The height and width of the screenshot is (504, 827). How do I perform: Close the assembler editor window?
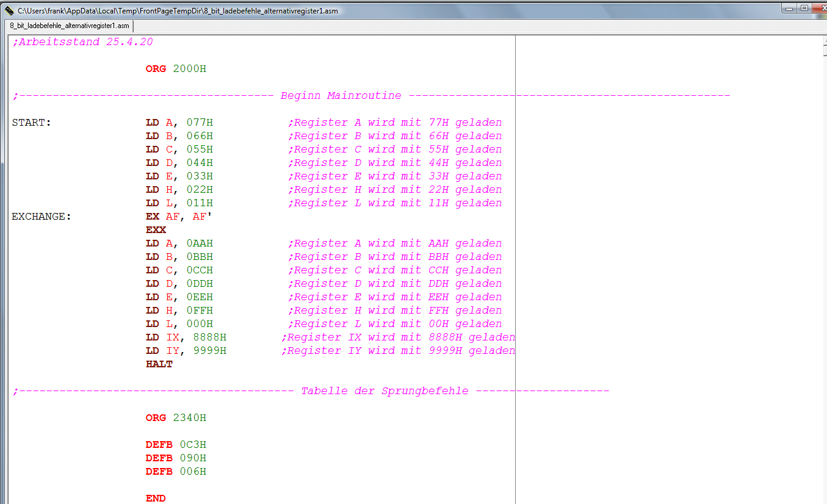pyautogui.click(x=819, y=8)
